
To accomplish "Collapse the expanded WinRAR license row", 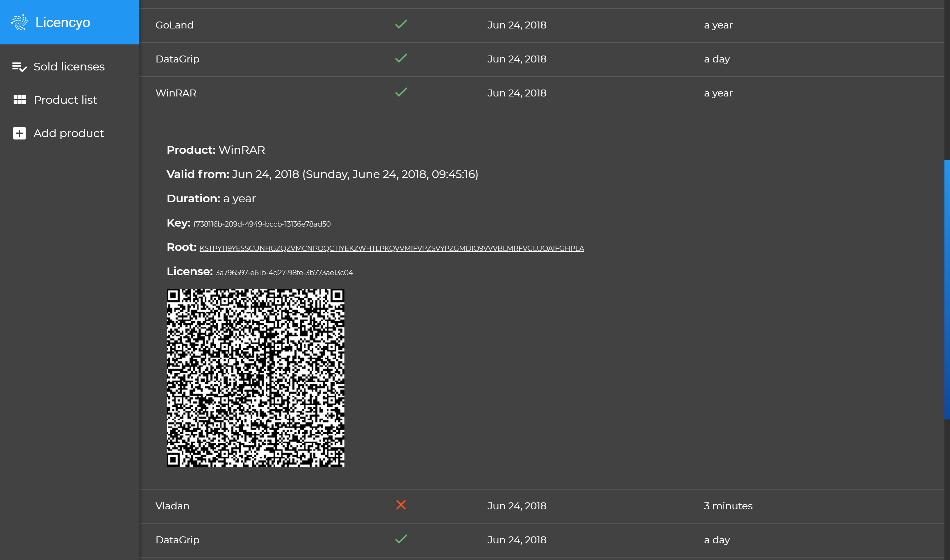I will 176,93.
